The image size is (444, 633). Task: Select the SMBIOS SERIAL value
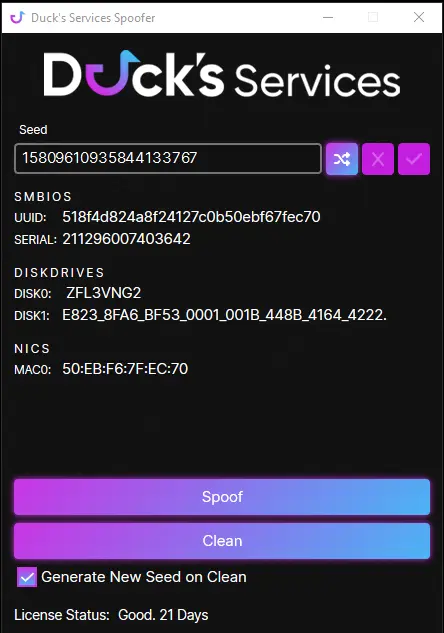pyautogui.click(x=126, y=239)
